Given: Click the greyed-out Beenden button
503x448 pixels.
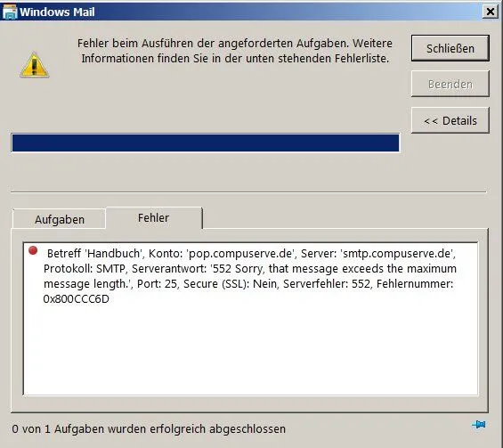Looking at the screenshot, I should [450, 84].
